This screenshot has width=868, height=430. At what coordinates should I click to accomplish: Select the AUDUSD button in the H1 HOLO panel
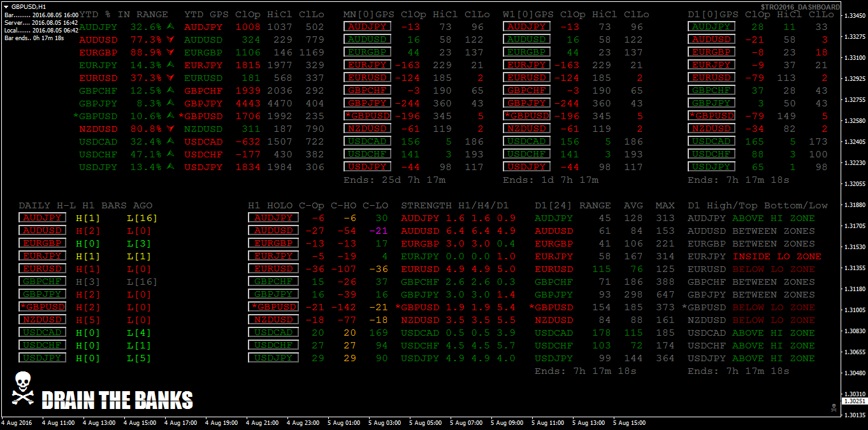[x=273, y=231]
